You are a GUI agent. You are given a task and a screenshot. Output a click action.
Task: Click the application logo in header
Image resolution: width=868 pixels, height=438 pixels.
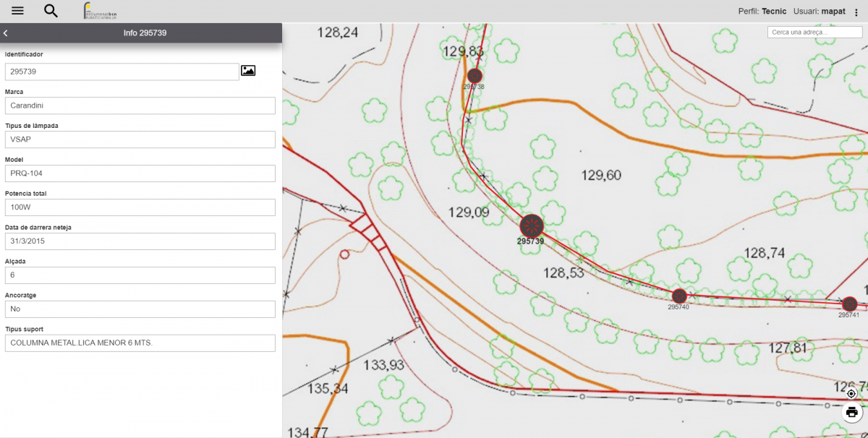tap(100, 11)
